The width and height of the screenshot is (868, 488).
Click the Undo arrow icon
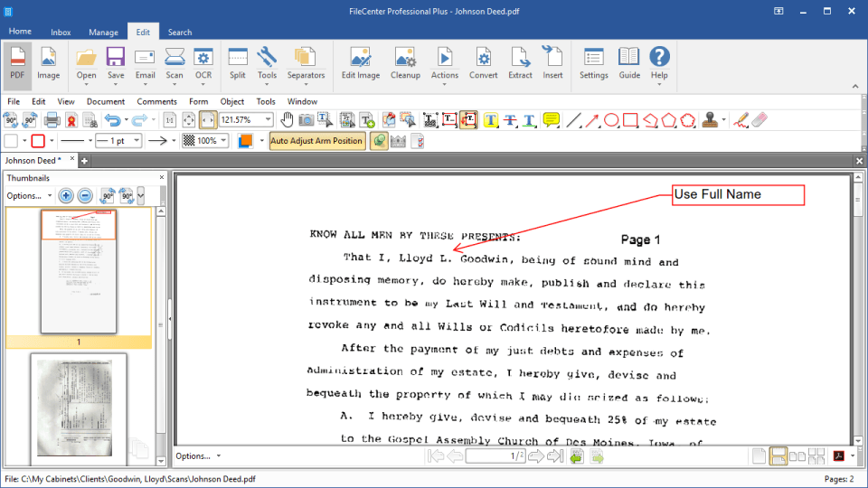112,119
